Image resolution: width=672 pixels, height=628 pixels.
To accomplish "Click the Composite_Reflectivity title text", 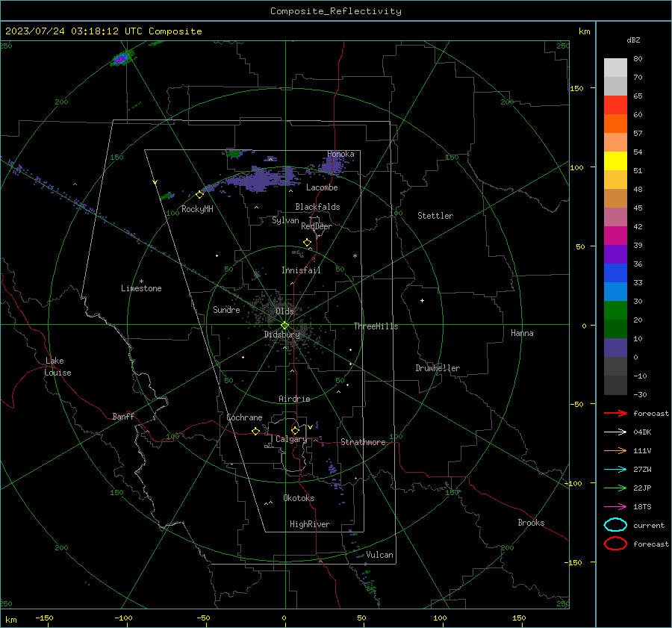I will (336, 11).
